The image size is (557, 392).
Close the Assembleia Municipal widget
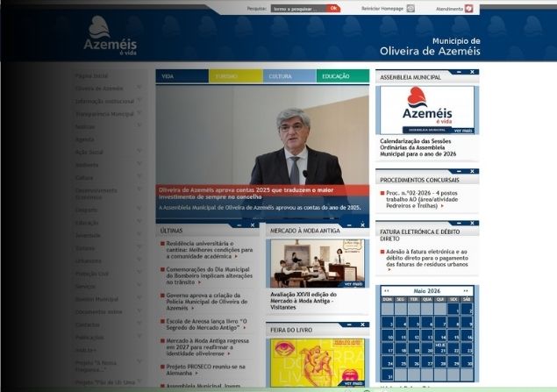click(472, 72)
